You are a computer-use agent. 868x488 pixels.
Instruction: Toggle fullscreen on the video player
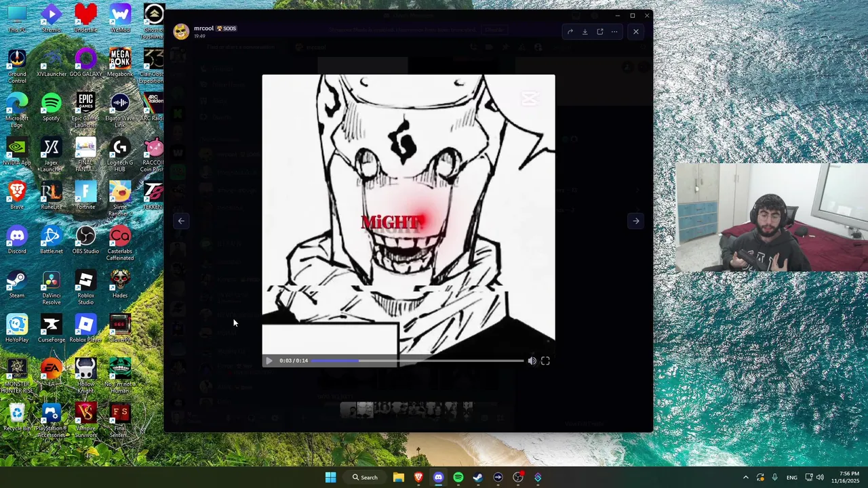pos(545,361)
